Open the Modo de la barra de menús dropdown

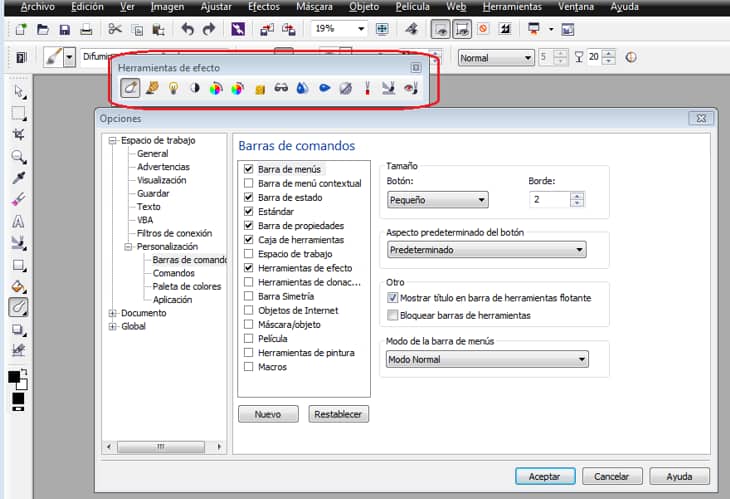pyautogui.click(x=487, y=359)
